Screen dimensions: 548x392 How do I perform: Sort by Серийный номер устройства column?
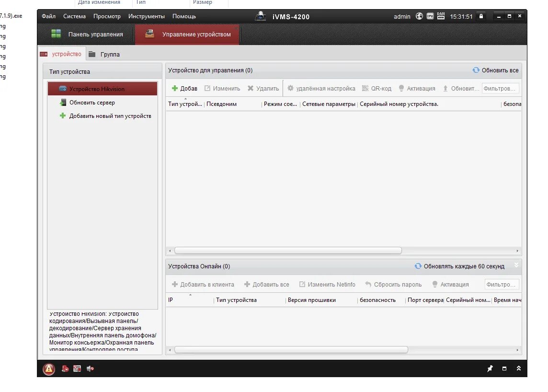[429, 104]
